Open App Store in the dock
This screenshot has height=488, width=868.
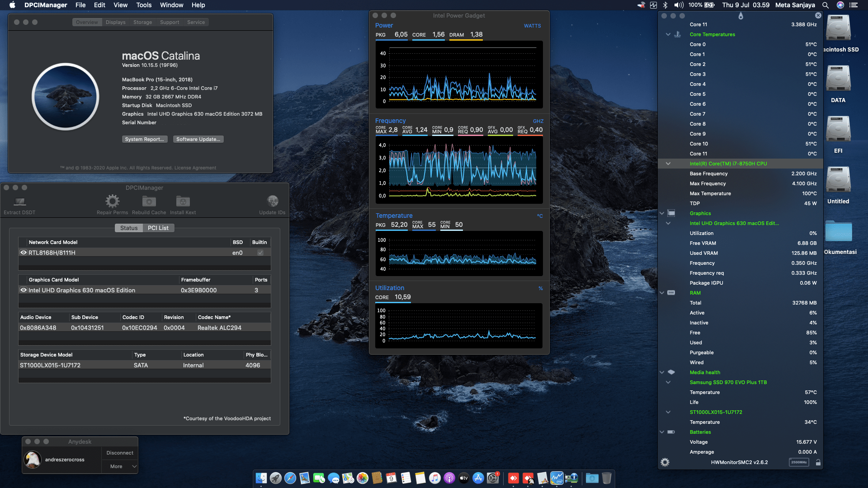pos(478,478)
